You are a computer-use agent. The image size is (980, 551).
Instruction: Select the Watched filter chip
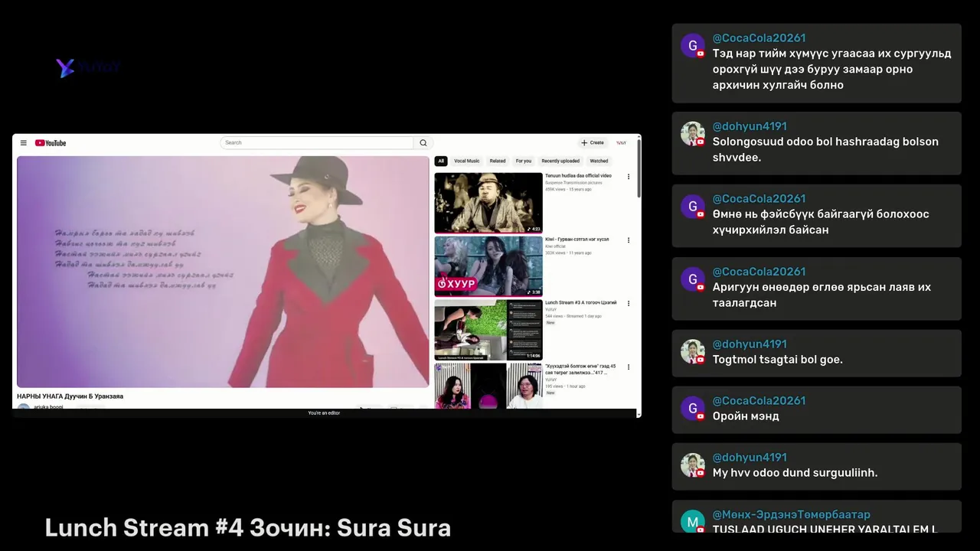(x=599, y=161)
